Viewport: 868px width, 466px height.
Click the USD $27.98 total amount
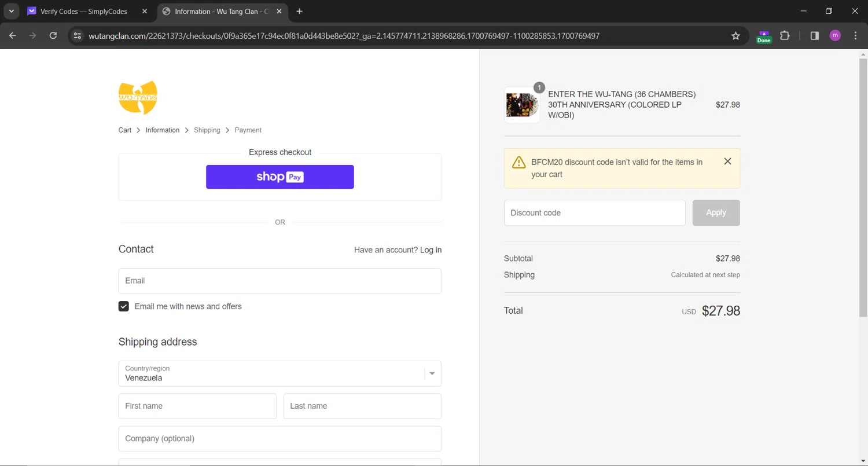pyautogui.click(x=711, y=311)
